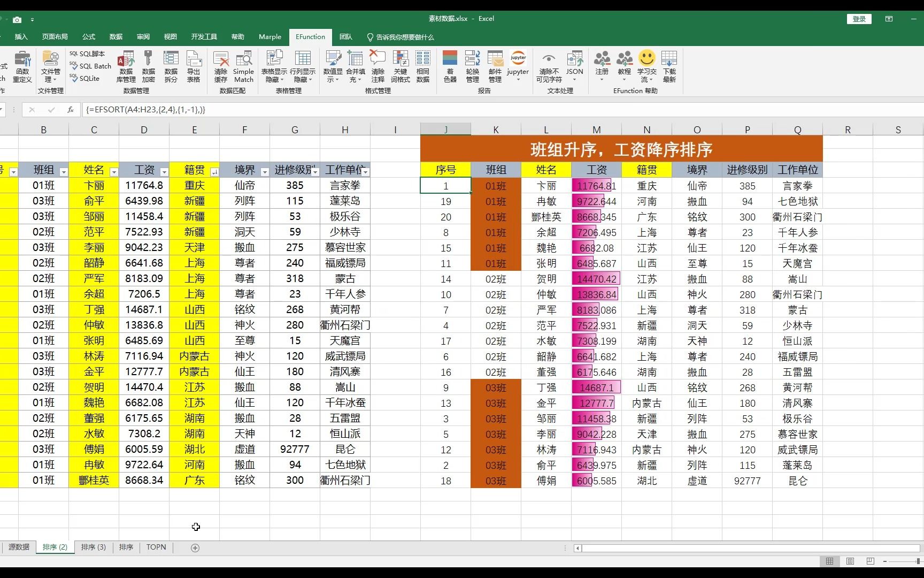Open the 公式 ribbon tab

[89, 37]
